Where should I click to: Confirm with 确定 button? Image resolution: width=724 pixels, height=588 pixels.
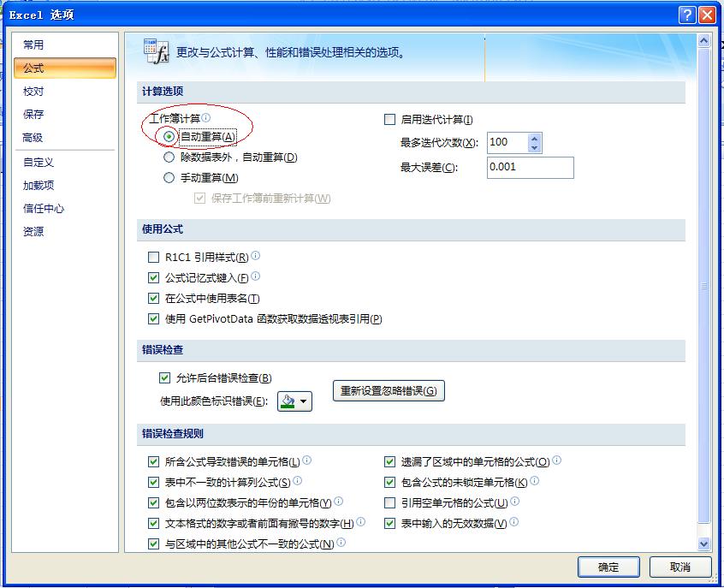[x=608, y=567]
